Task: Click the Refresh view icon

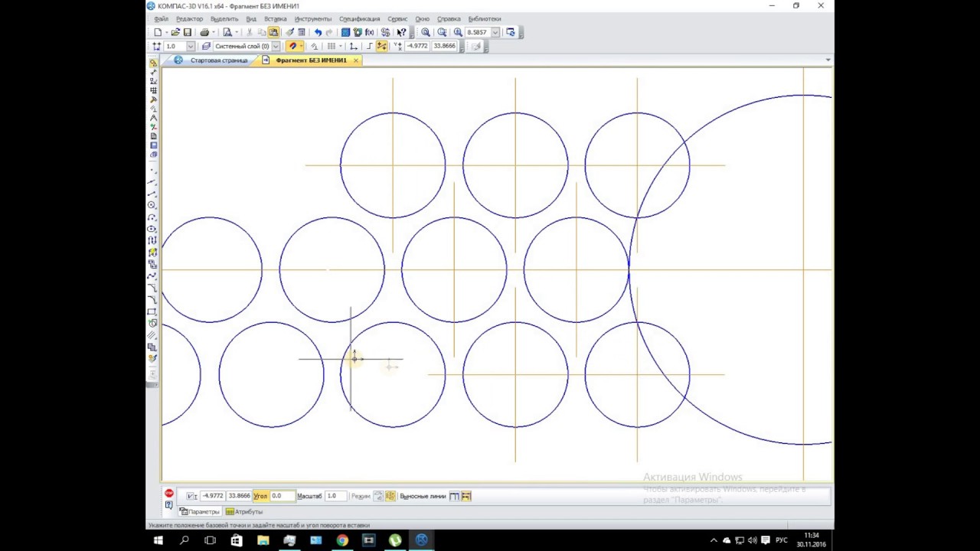Action: point(511,32)
